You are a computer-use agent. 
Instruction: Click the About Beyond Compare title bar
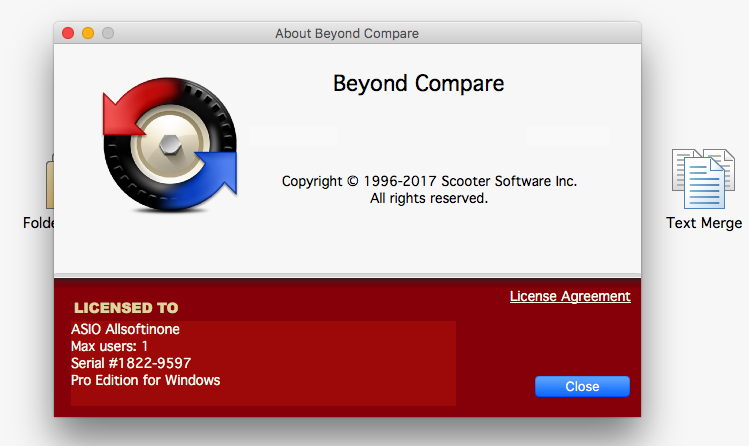pyautogui.click(x=346, y=33)
